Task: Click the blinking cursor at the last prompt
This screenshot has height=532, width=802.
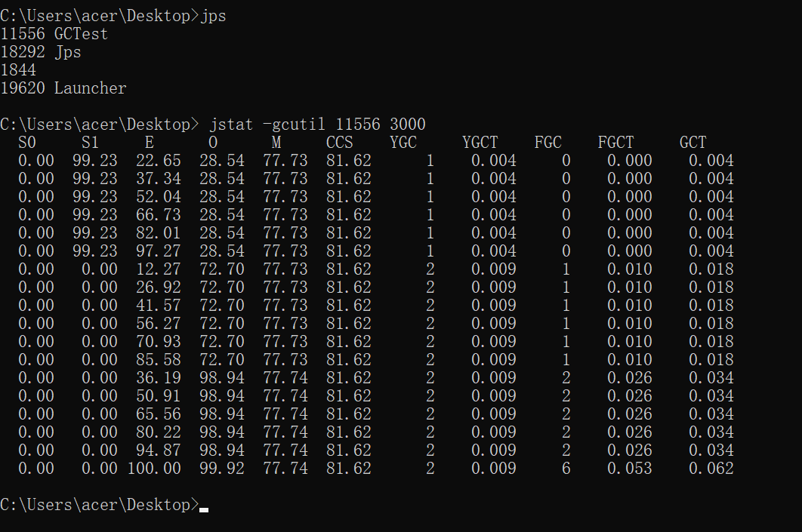Action: click(204, 510)
